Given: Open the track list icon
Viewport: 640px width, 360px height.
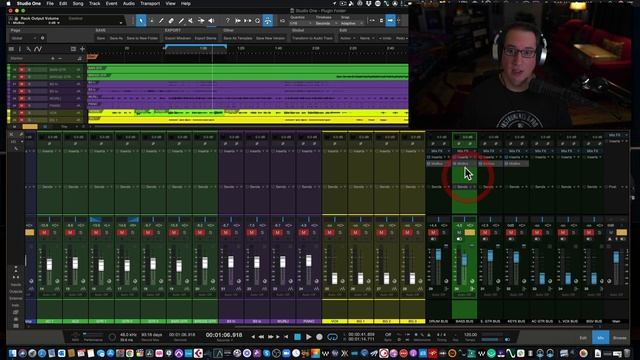Looking at the screenshot, I should pyautogui.click(x=11, y=49).
